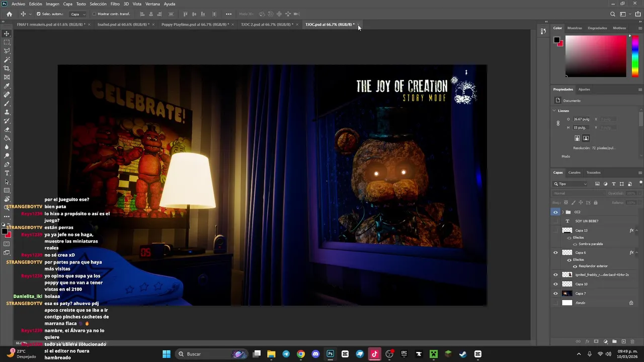Expand the CC2 group folder
The height and width of the screenshot is (362, 644).
[x=562, y=212]
